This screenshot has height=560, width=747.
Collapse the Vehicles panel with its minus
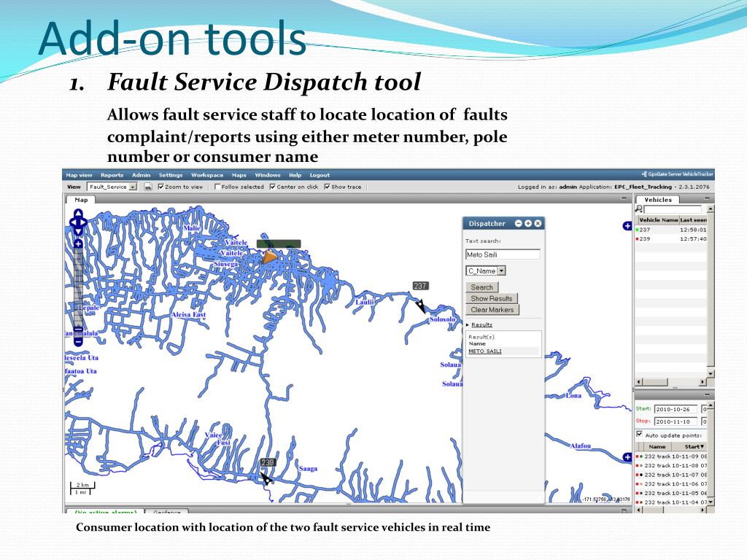click(x=707, y=198)
